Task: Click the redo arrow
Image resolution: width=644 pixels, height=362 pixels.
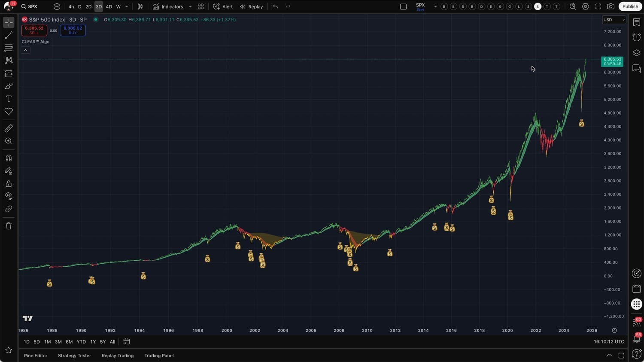Action: 288,6
